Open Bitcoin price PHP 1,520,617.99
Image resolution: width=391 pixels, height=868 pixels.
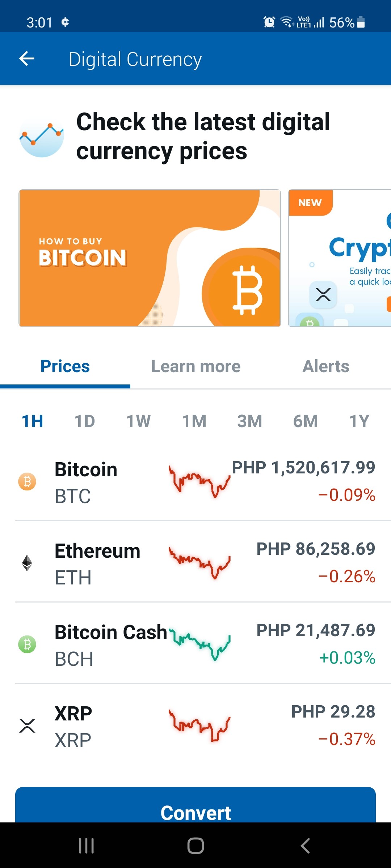pyautogui.click(x=303, y=467)
